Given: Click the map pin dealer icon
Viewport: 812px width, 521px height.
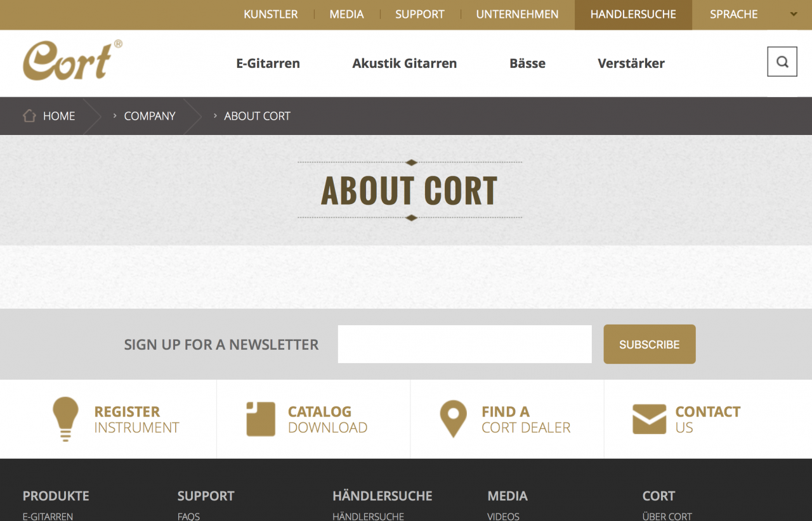Looking at the screenshot, I should point(453,419).
